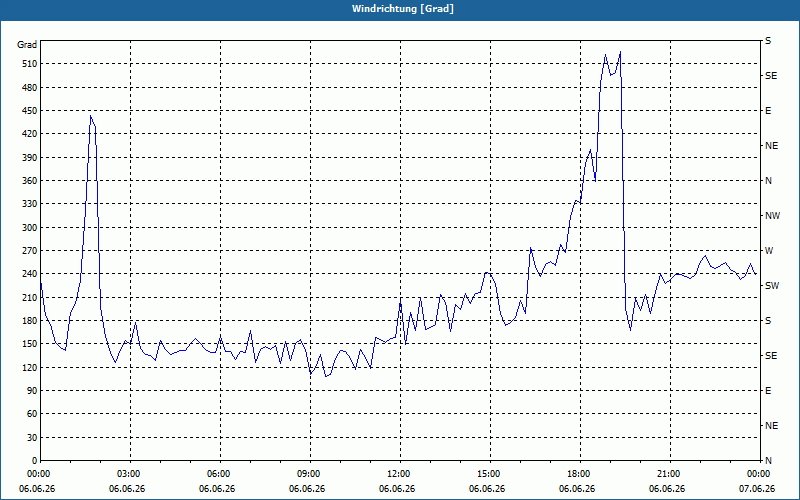
Task: Select the 60 y-axis value
Action: coord(32,414)
